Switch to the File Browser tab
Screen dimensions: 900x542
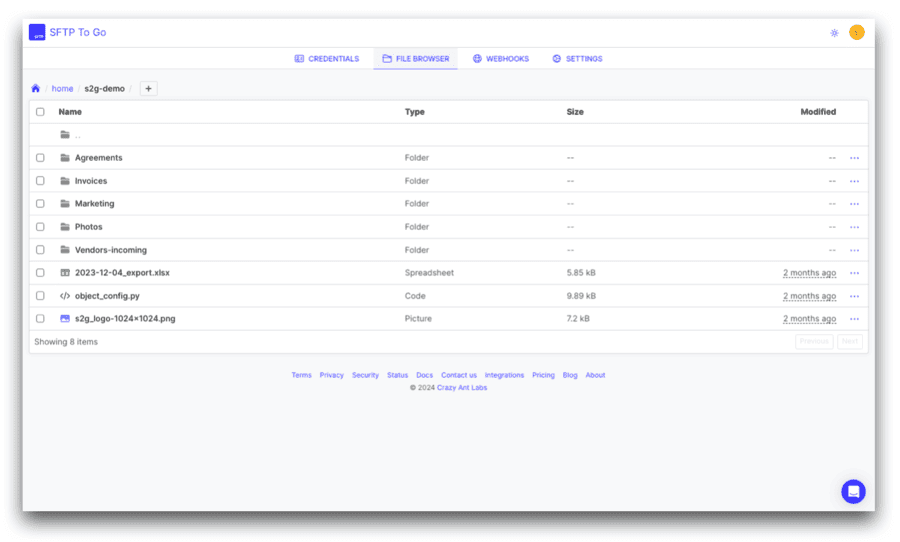416,59
